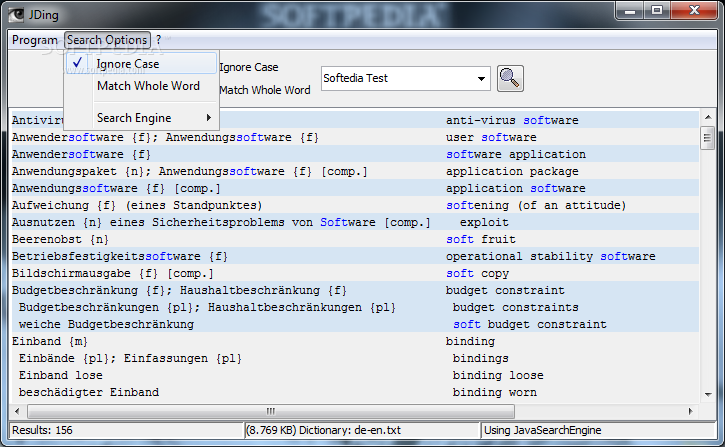Click the JDing application icon in title bar
This screenshot has width=725, height=447.
16,14
